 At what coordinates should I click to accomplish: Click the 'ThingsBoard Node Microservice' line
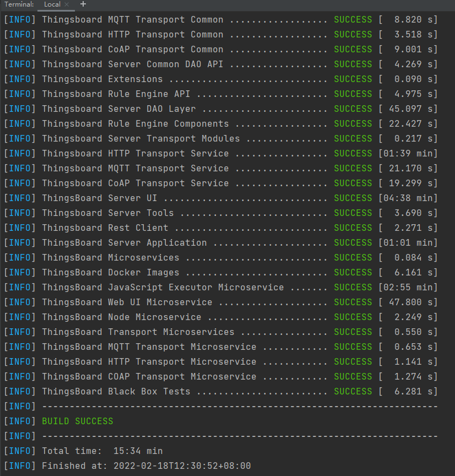(x=221, y=317)
